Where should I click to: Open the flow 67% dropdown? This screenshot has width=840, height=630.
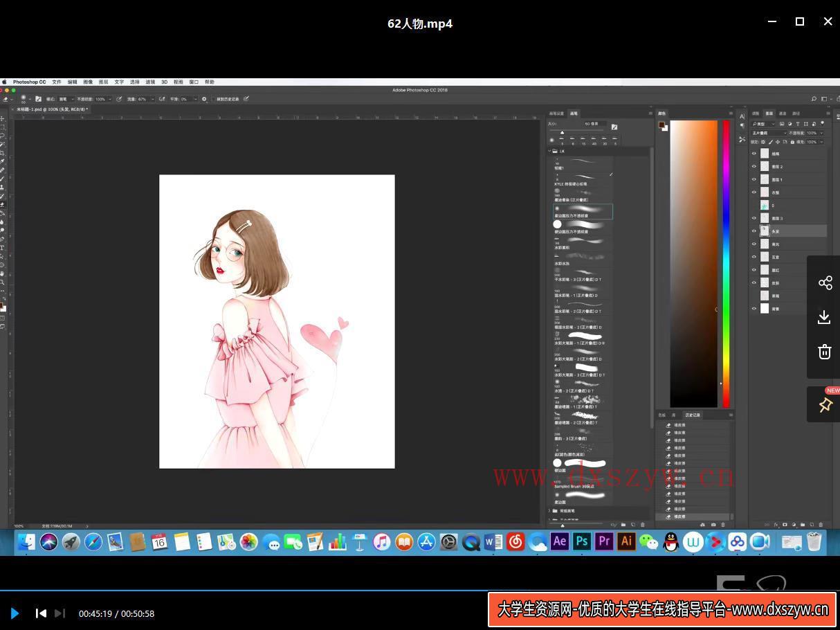click(146, 99)
